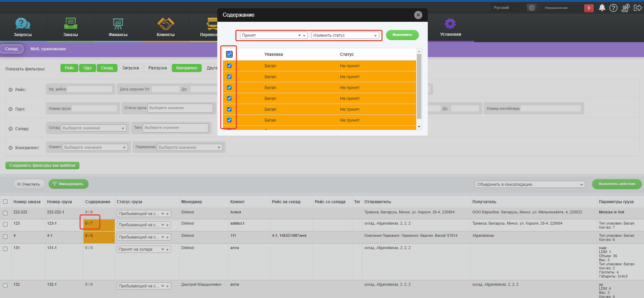Click Сохранить фильтры как шаблон
Image resolution: width=644 pixels, height=298 pixels.
(42, 166)
